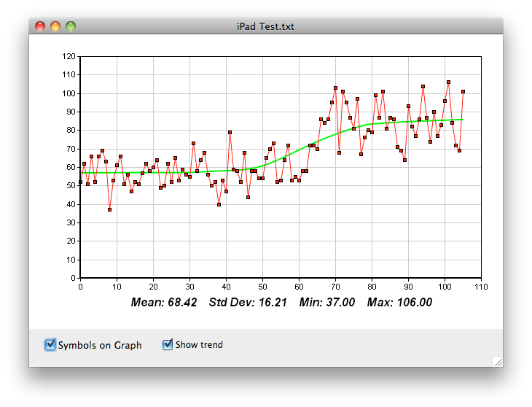Click the highest data point at 106
Image resolution: width=532 pixels, height=407 pixels.
click(x=448, y=82)
